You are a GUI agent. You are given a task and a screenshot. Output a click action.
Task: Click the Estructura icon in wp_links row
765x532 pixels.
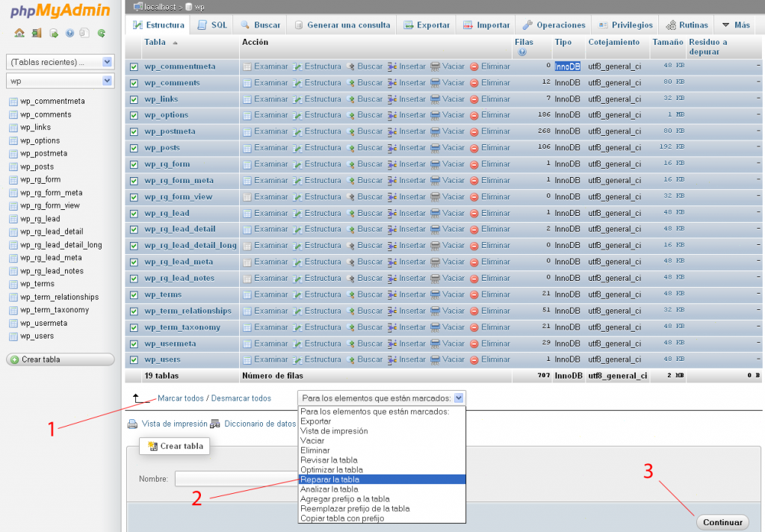pyautogui.click(x=297, y=99)
